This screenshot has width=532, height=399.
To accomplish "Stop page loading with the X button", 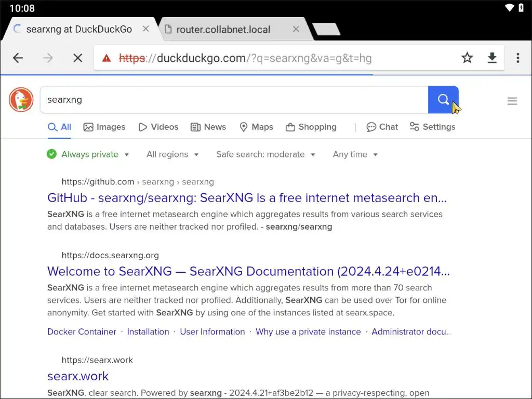I will (78, 58).
